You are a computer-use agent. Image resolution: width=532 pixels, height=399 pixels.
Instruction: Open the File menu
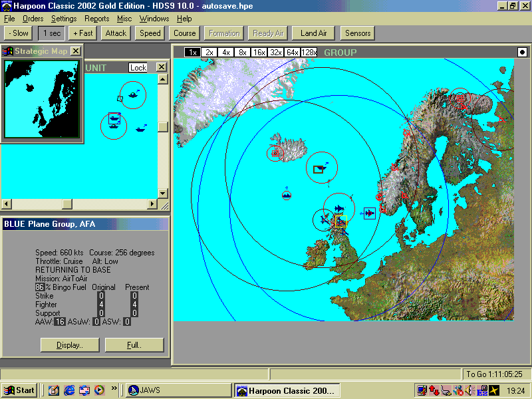9,19
